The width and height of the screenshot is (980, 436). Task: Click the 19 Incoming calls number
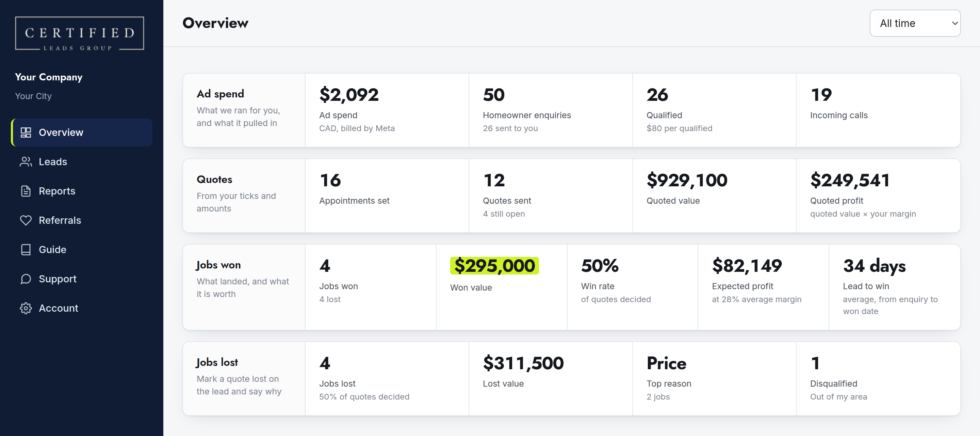pyautogui.click(x=821, y=95)
